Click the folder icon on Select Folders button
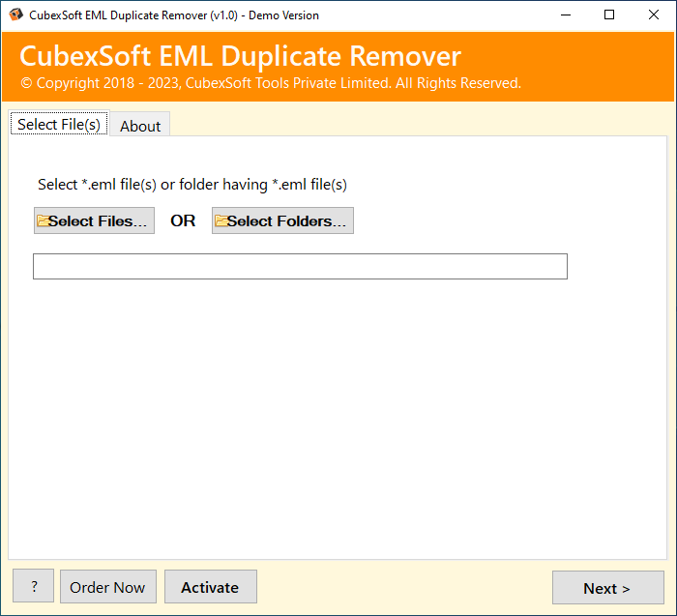The height and width of the screenshot is (616, 677). [221, 220]
